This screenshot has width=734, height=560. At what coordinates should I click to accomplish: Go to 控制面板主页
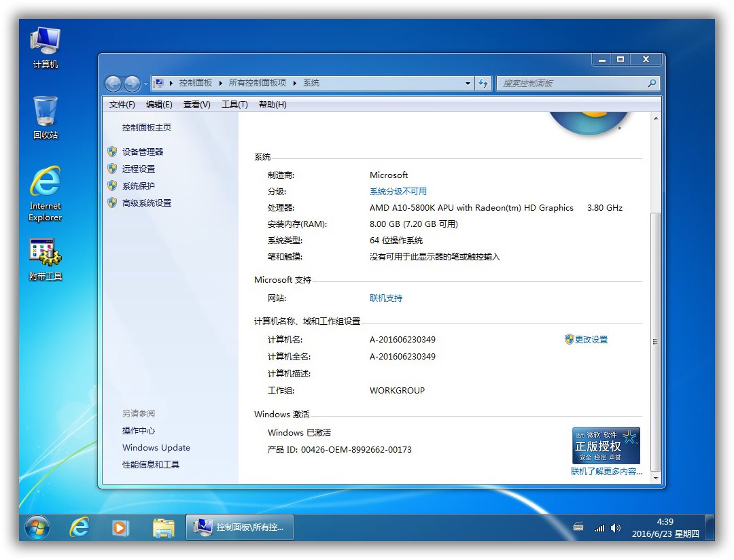tap(147, 127)
